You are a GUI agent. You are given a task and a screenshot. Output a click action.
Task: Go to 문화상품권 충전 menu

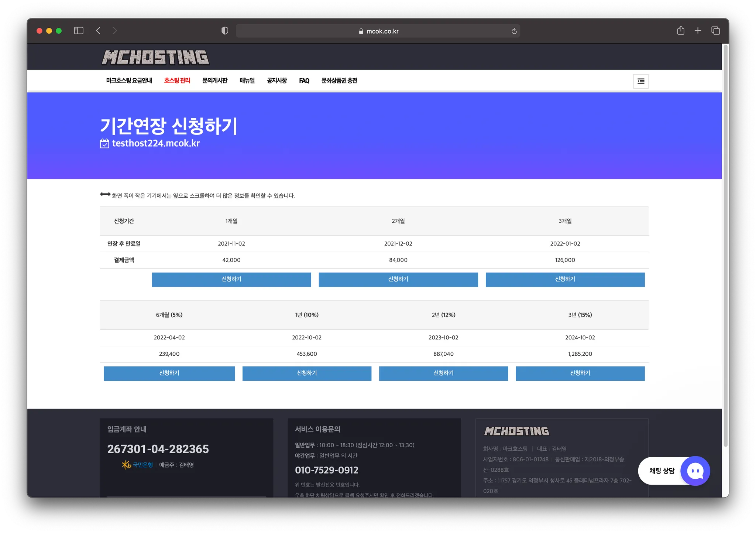(339, 81)
